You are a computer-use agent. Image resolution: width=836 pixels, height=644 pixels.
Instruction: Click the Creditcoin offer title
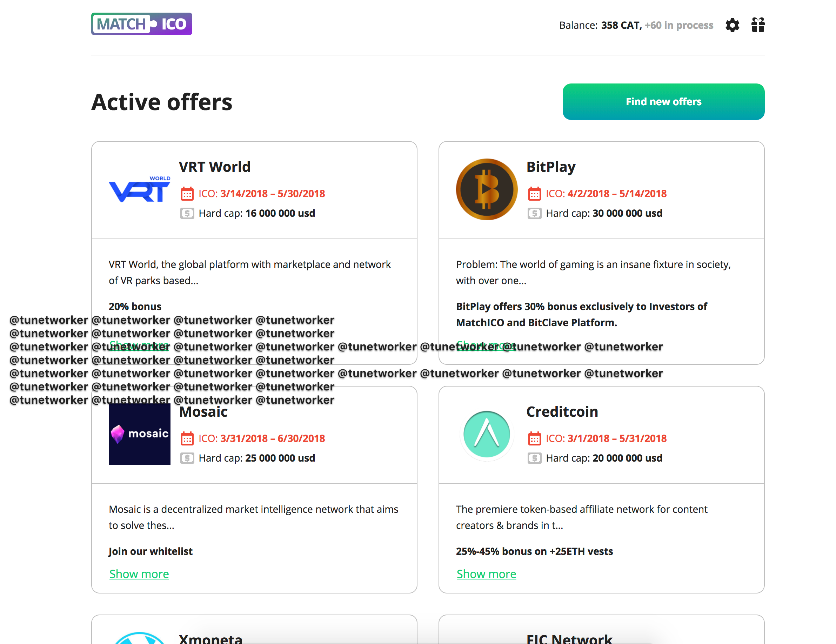point(562,412)
